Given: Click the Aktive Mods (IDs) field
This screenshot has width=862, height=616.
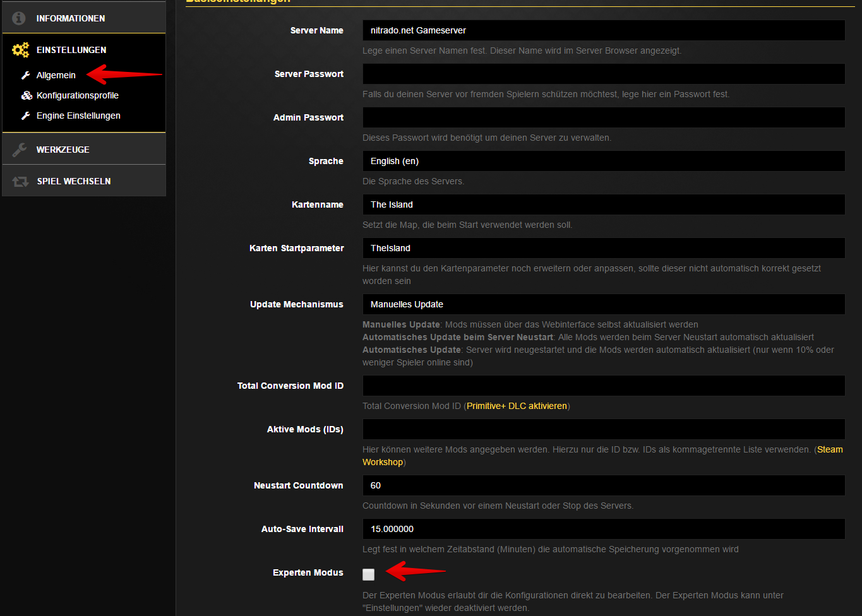Looking at the screenshot, I should tap(603, 429).
